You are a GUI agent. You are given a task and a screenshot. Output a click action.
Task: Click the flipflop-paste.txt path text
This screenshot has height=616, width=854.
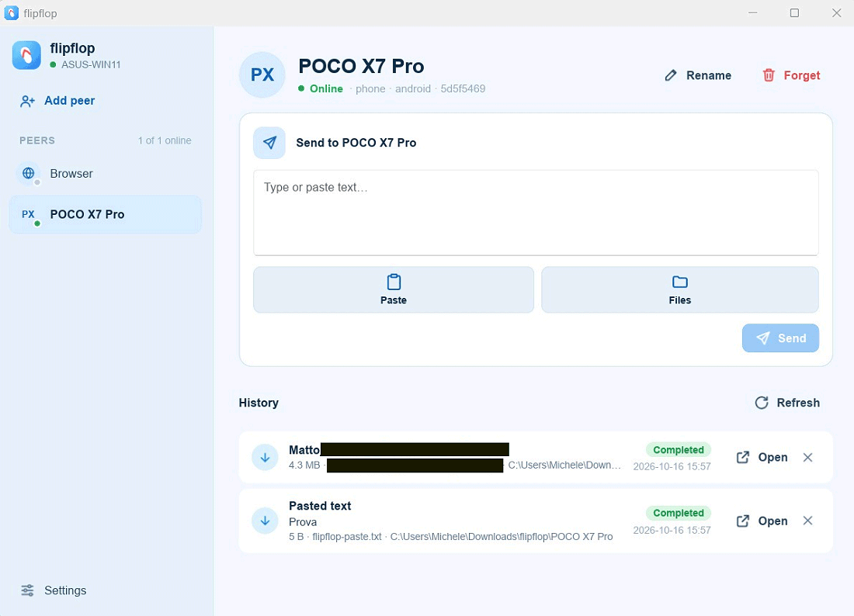(x=347, y=537)
